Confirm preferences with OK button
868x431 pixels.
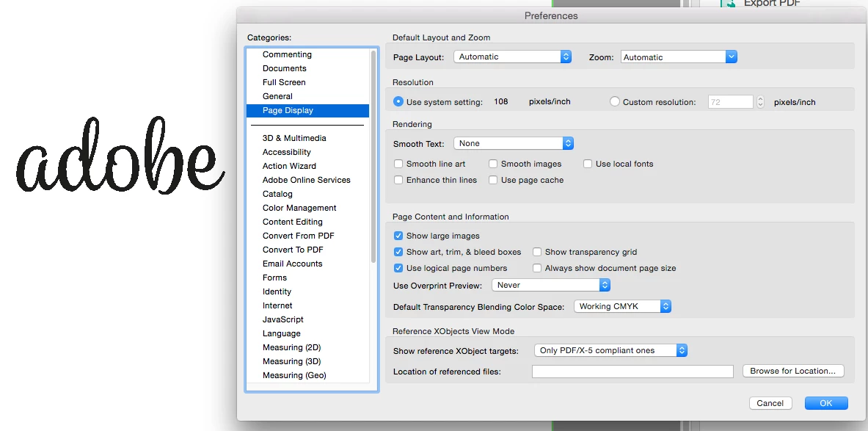click(x=826, y=403)
